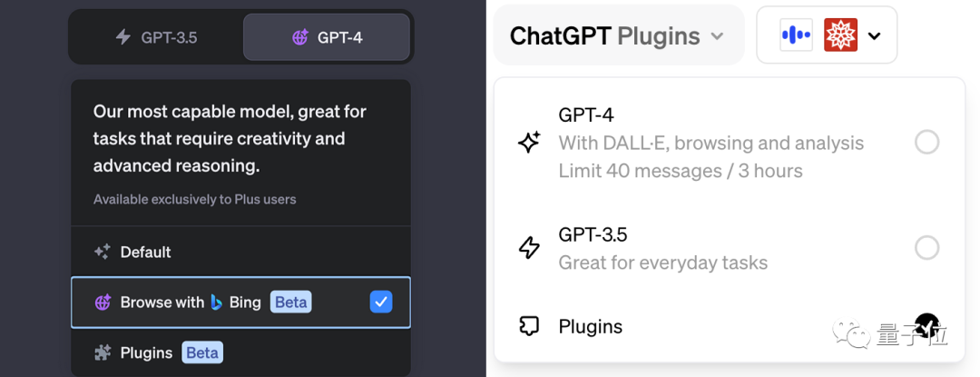Click the lightning bolt icon beside GPT-3.5 tab
Screen dimensions: 980x377
123,37
